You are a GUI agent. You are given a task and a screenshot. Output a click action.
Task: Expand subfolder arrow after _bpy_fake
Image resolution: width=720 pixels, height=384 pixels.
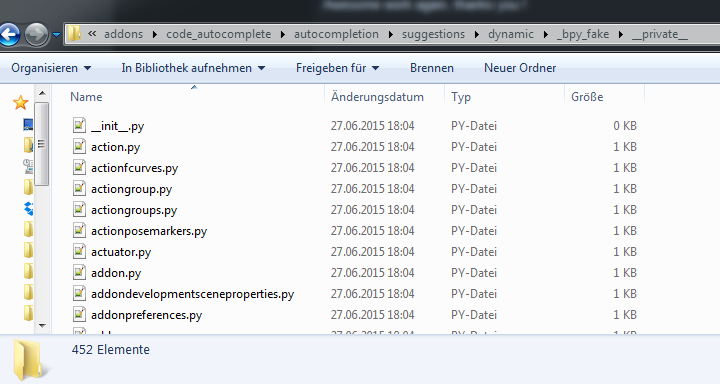pos(621,34)
